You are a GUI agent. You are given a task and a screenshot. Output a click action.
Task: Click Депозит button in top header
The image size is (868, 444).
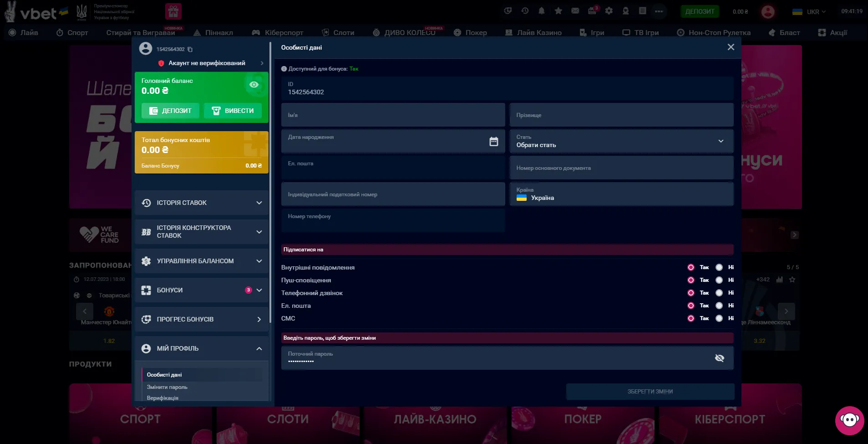tap(700, 11)
